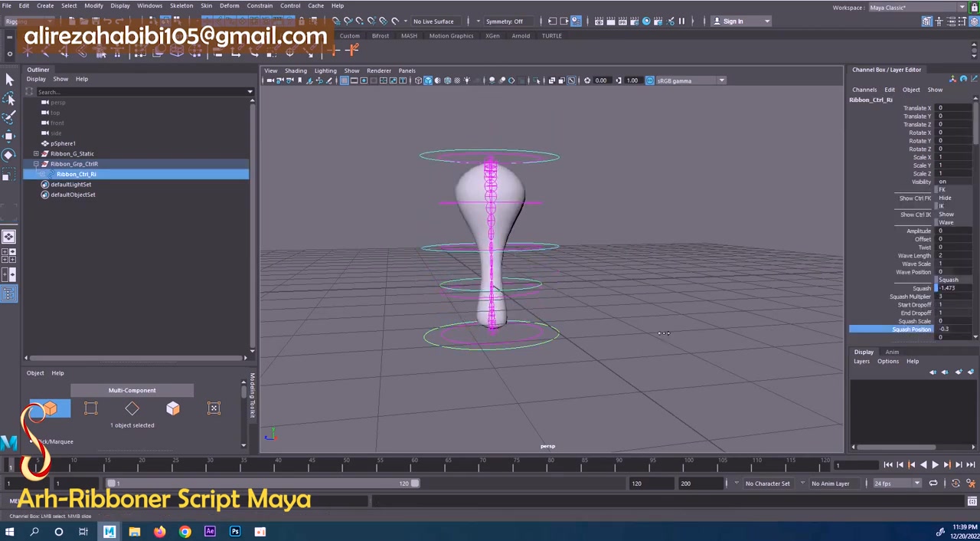Open the viewport Shading menu

click(296, 70)
